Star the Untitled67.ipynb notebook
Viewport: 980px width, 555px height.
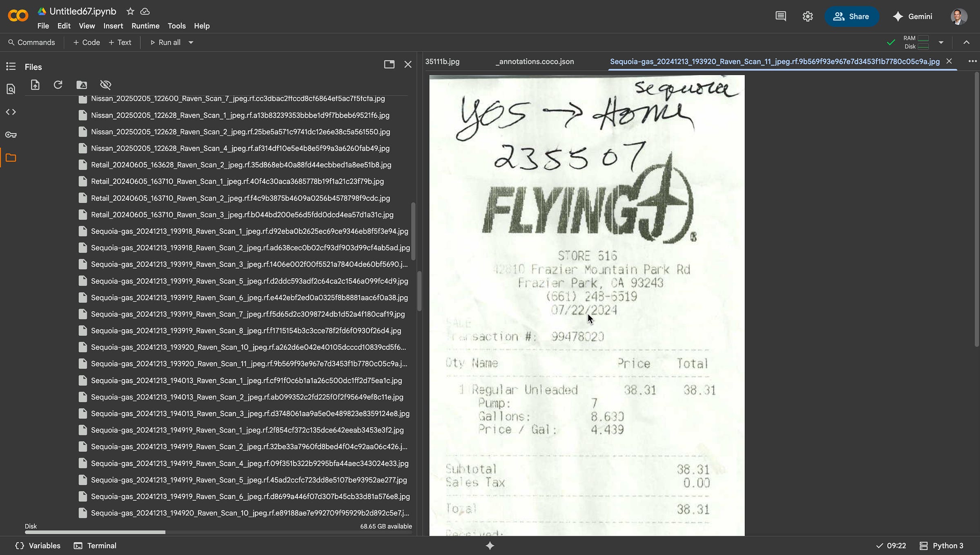130,11
